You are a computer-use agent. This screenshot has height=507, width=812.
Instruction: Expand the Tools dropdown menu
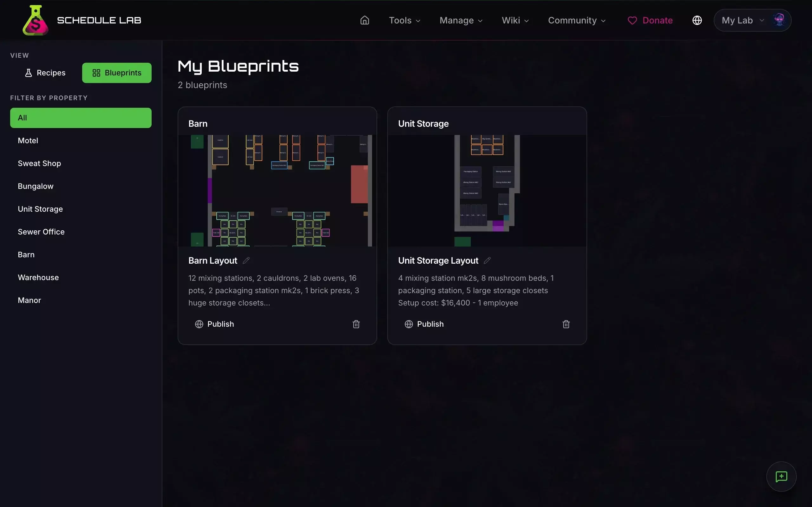[404, 21]
